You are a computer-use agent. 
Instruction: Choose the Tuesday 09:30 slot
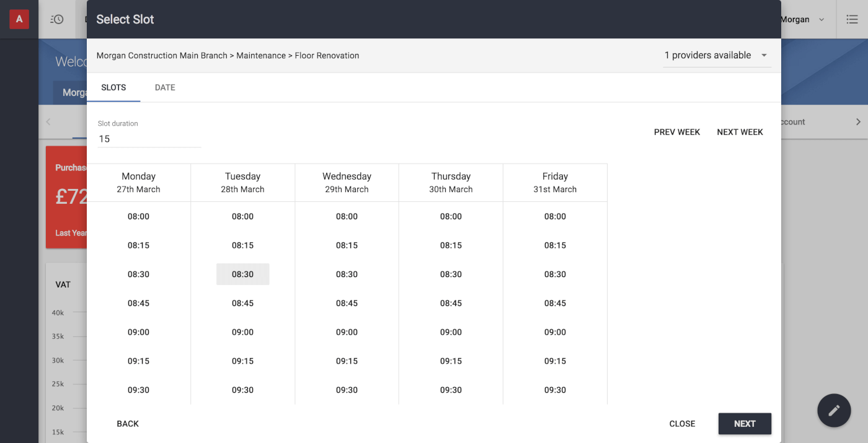(x=243, y=390)
